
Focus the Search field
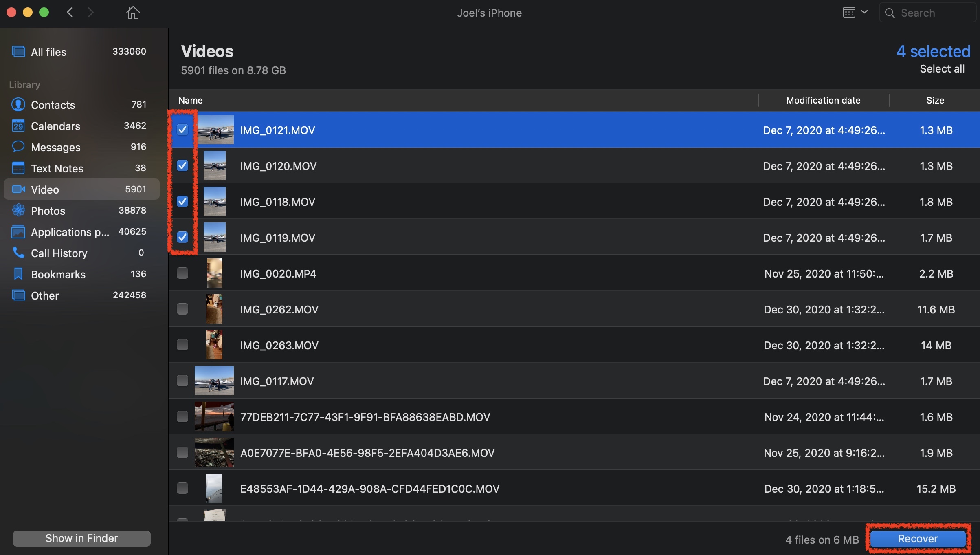pyautogui.click(x=928, y=13)
